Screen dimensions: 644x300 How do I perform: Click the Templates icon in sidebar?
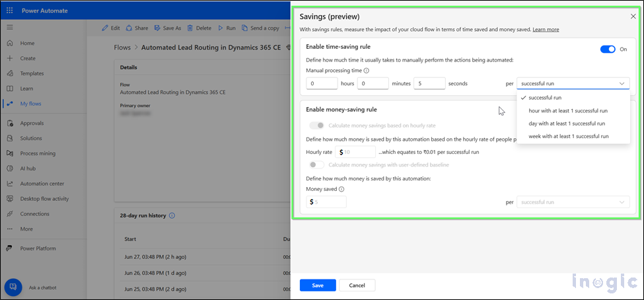pos(11,73)
